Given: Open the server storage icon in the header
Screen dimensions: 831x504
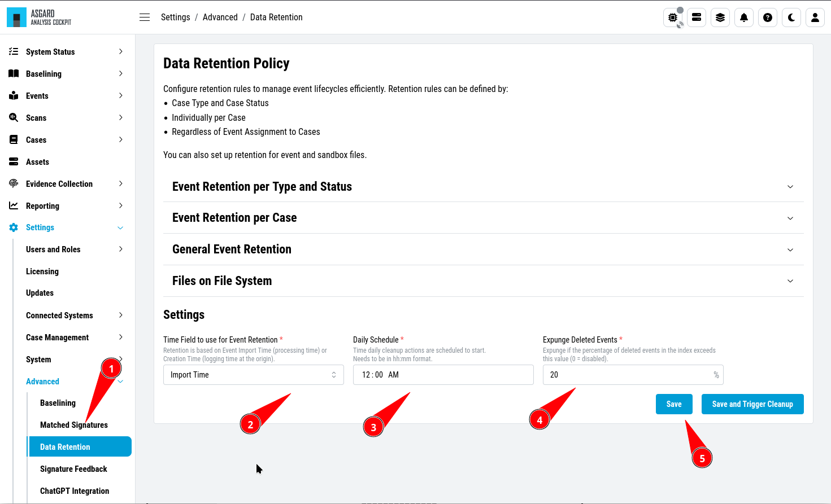Looking at the screenshot, I should (697, 17).
